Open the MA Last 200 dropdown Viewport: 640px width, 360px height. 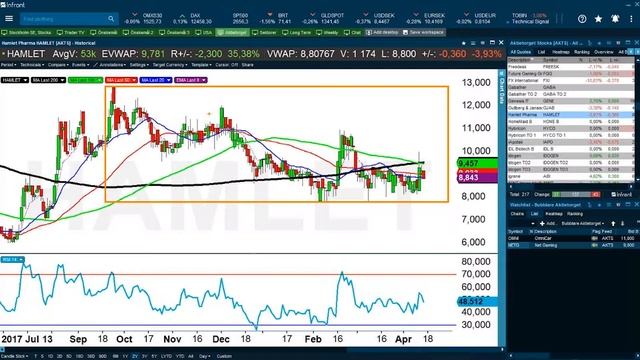click(x=49, y=80)
